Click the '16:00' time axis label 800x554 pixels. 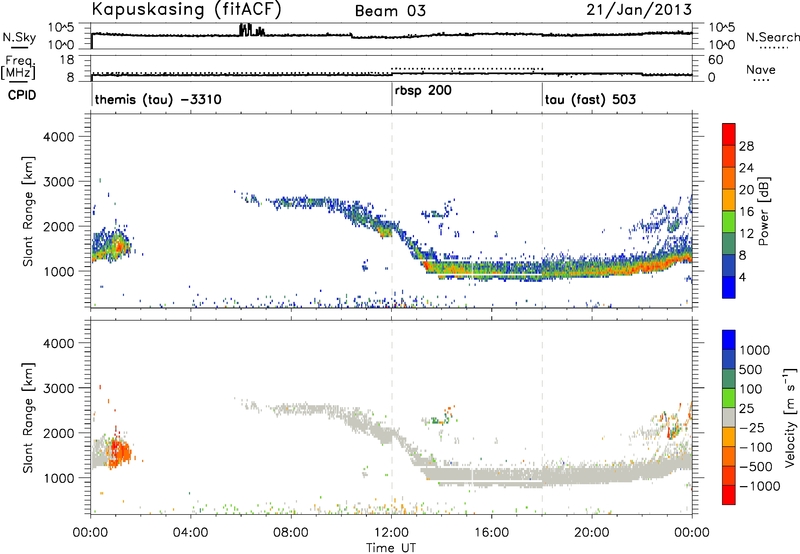491,533
